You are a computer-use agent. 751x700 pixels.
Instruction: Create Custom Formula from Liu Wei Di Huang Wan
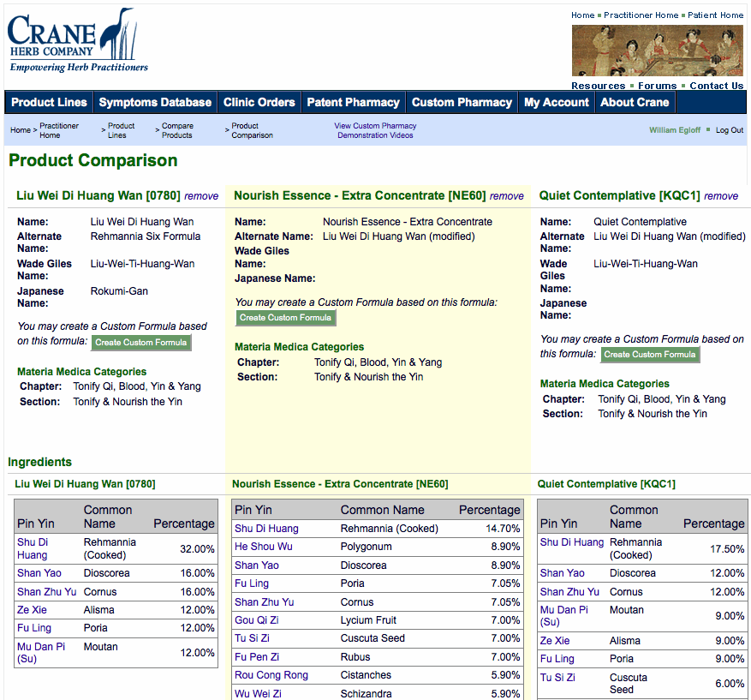[x=140, y=343]
